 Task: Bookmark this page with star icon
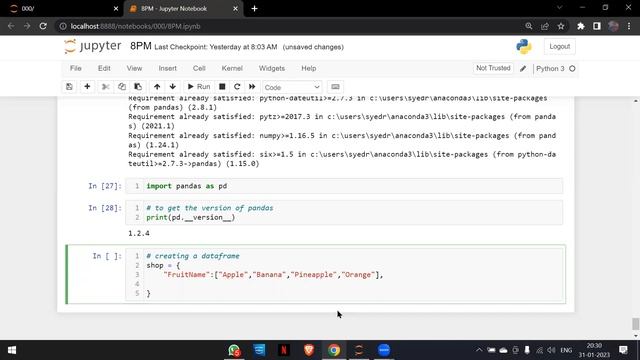coord(561,26)
